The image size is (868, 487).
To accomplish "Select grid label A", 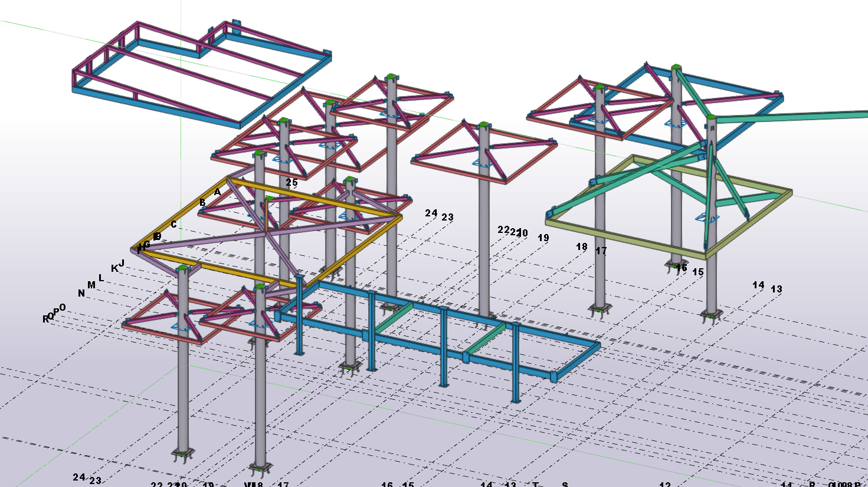I will coord(217,192).
